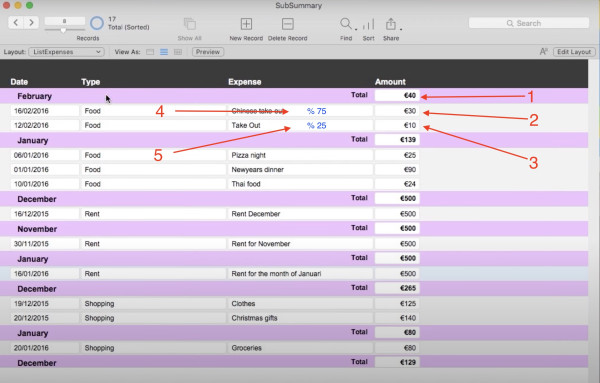Click the €10 amount field
Viewport: 600px width, 383px height.
397,125
